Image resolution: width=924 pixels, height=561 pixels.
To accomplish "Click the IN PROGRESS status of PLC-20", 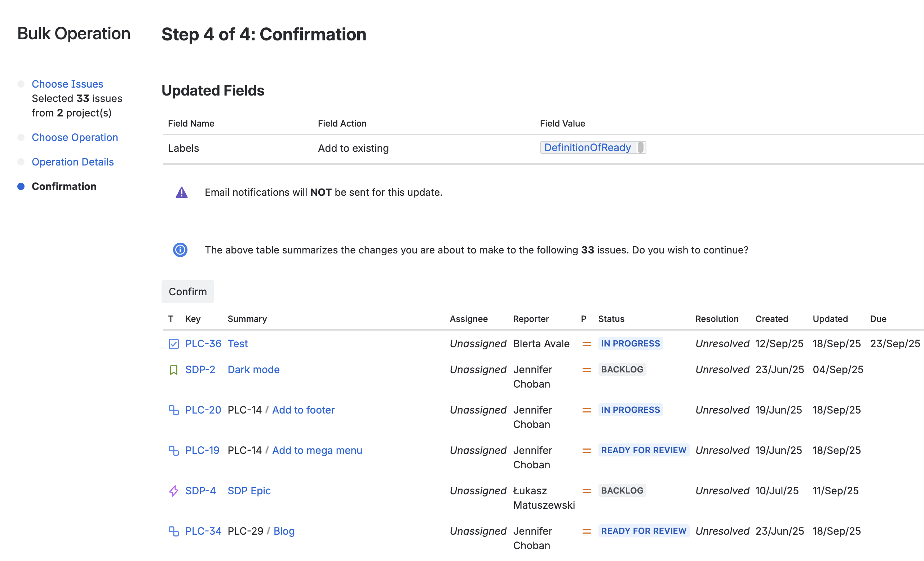I will (630, 410).
